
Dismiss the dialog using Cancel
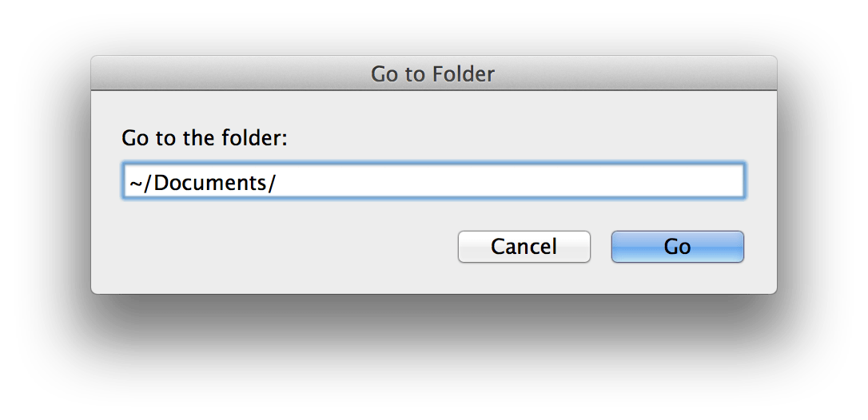pos(524,247)
